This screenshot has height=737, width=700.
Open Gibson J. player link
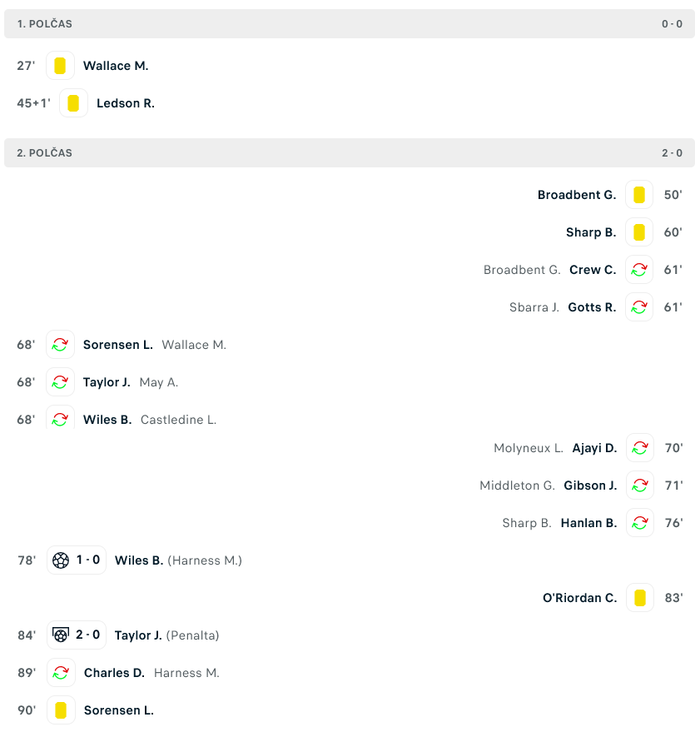coord(590,486)
